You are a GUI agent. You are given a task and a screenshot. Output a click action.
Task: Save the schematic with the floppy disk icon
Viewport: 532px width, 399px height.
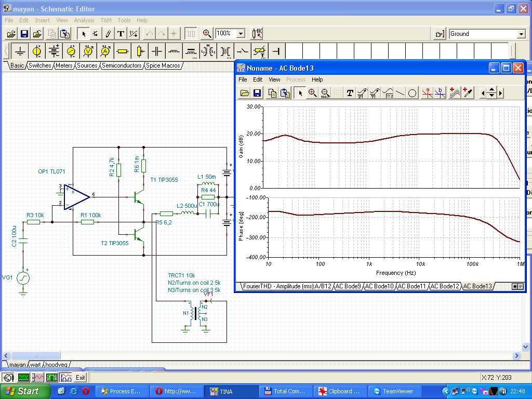24,34
